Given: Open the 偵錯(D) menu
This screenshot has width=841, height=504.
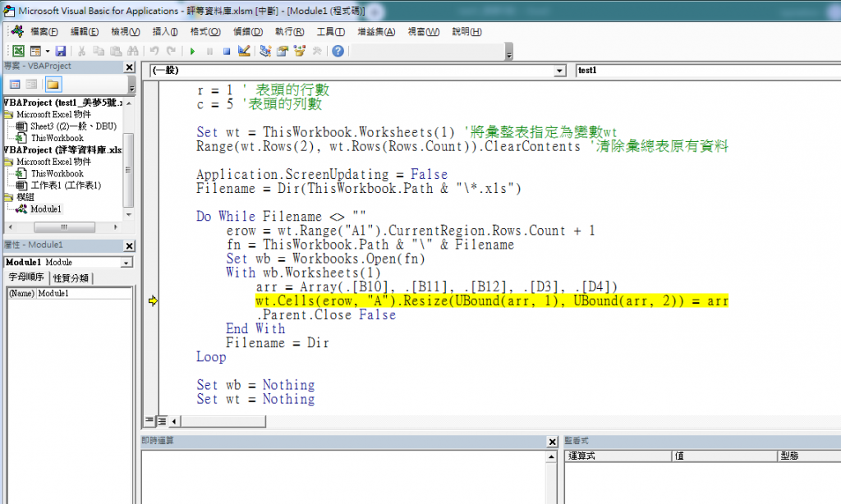Looking at the screenshot, I should (248, 32).
